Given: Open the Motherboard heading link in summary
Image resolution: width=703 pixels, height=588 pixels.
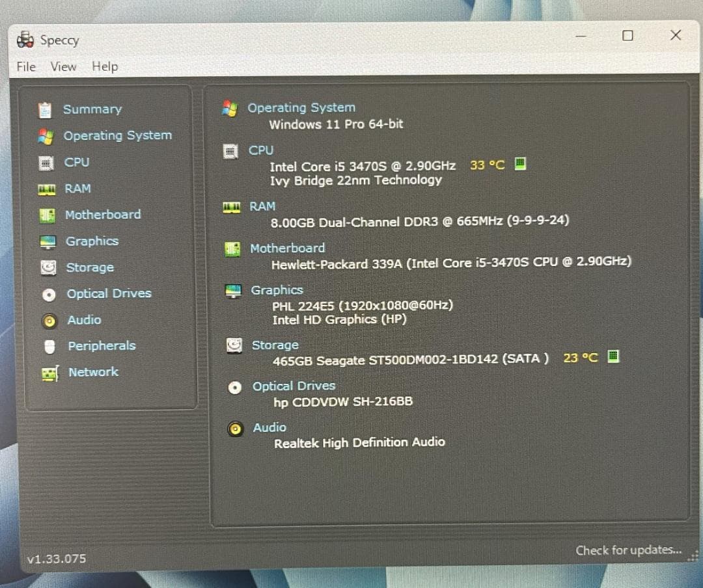Looking at the screenshot, I should point(288,248).
